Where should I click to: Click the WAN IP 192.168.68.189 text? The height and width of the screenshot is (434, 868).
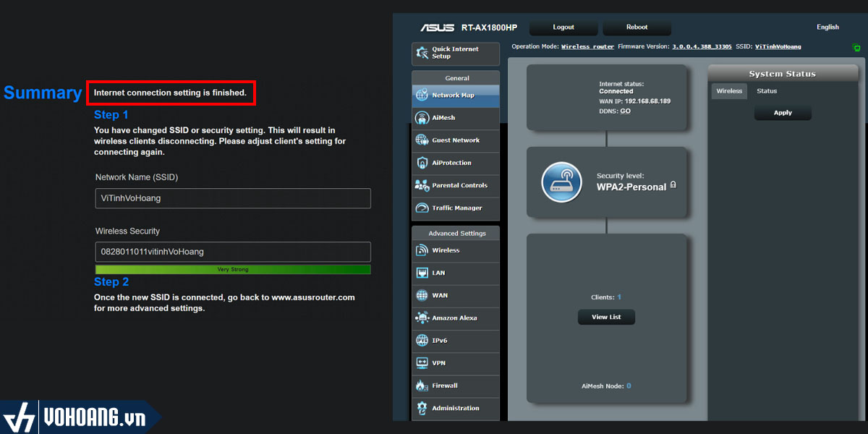pos(635,101)
